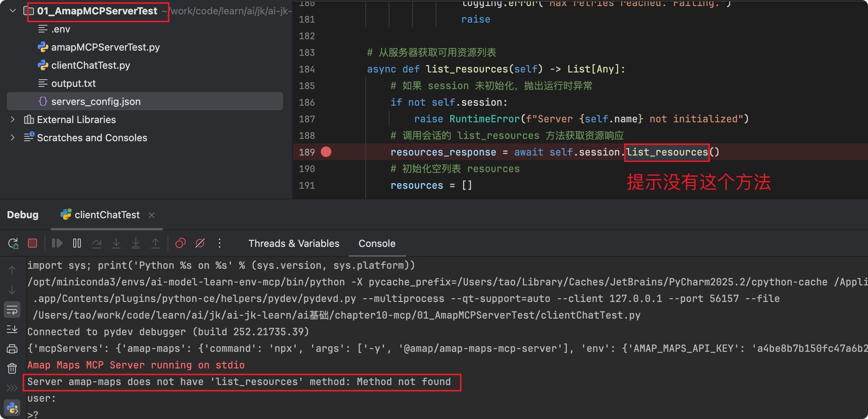Click line number 187 in gutter
Image resolution: width=868 pixels, height=419 pixels.
tap(307, 119)
